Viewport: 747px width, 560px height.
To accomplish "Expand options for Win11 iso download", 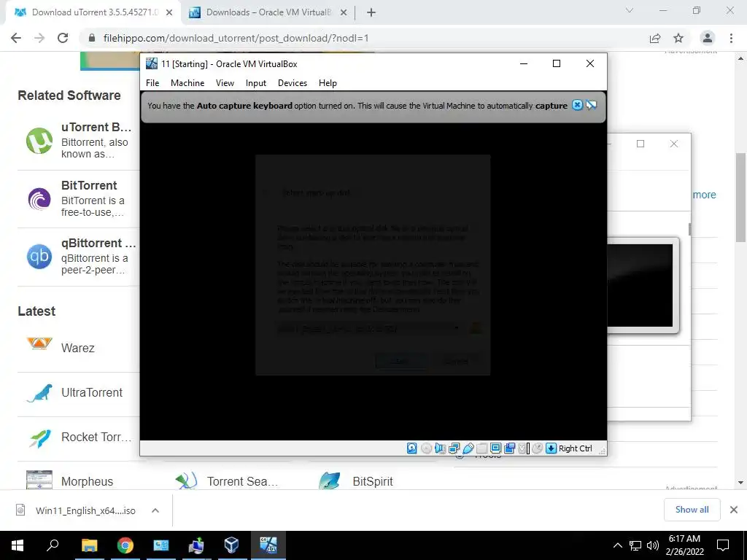I will tap(155, 510).
